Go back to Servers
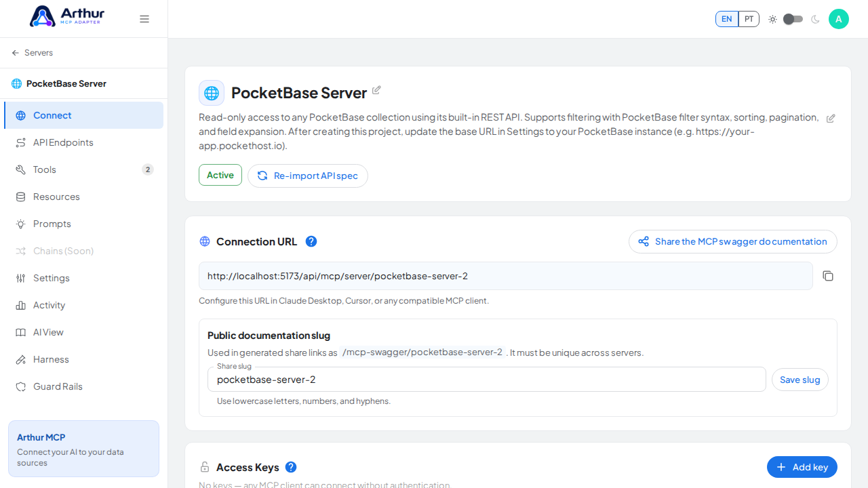Viewport: 868px width, 488px height. pos(32,53)
